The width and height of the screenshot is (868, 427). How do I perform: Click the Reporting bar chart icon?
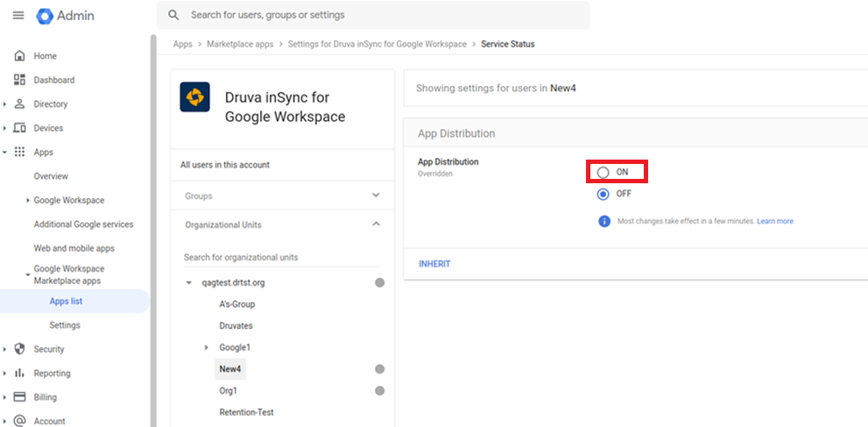pos(19,373)
